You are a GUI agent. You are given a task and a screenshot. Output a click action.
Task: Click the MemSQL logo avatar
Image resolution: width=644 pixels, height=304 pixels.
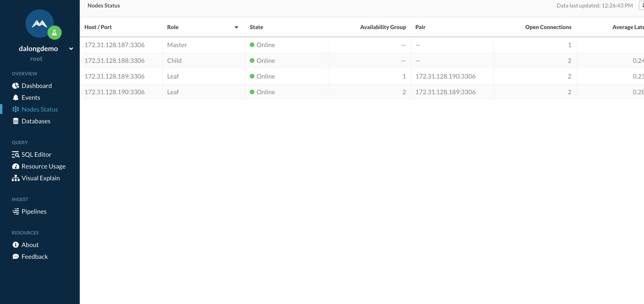click(x=39, y=24)
